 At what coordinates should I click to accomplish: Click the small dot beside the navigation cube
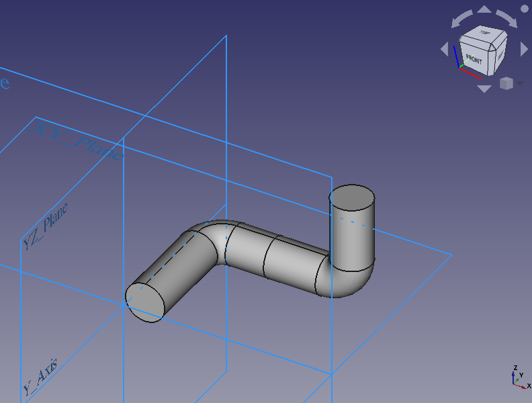[x=524, y=9]
